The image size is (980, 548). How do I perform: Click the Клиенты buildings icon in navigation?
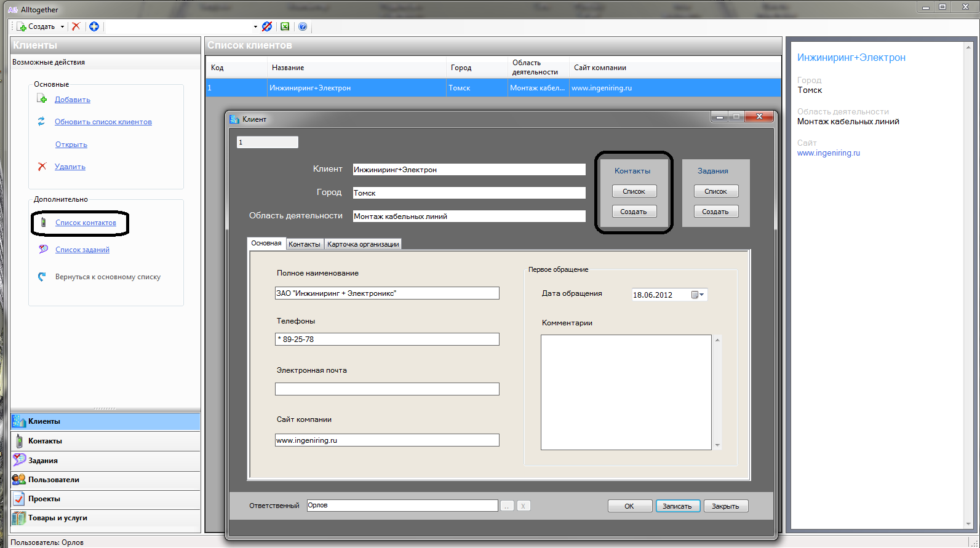click(19, 421)
